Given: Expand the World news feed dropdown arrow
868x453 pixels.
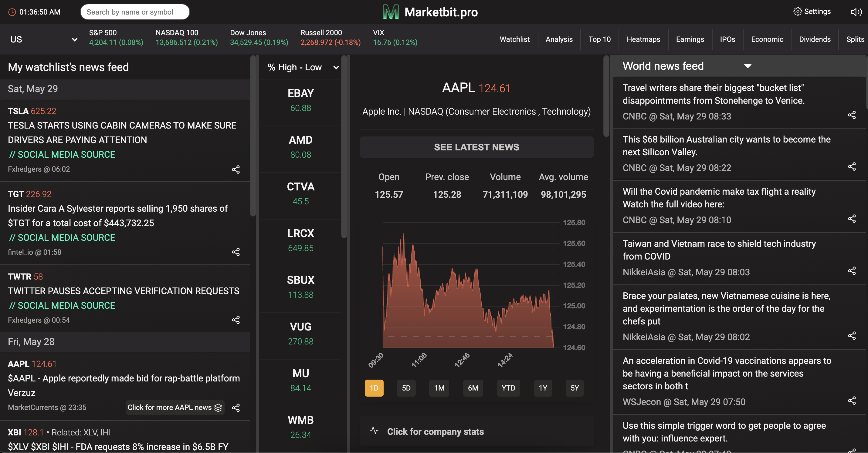Looking at the screenshot, I should [748, 66].
